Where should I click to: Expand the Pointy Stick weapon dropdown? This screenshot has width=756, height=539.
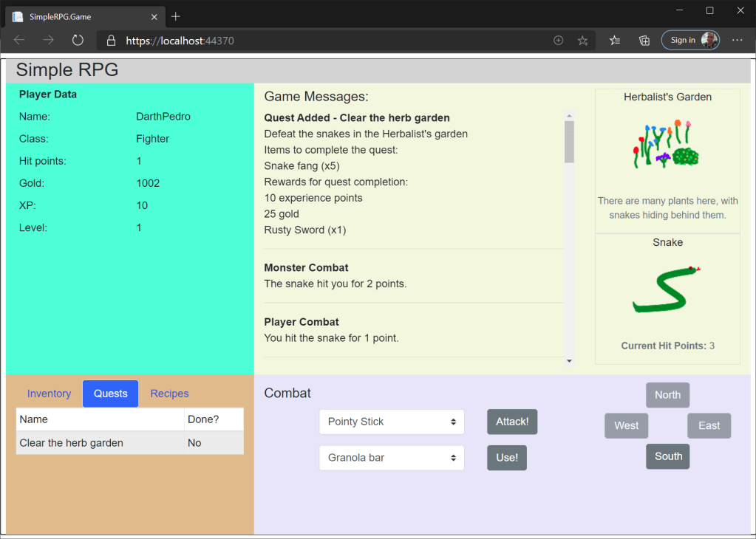click(x=392, y=422)
